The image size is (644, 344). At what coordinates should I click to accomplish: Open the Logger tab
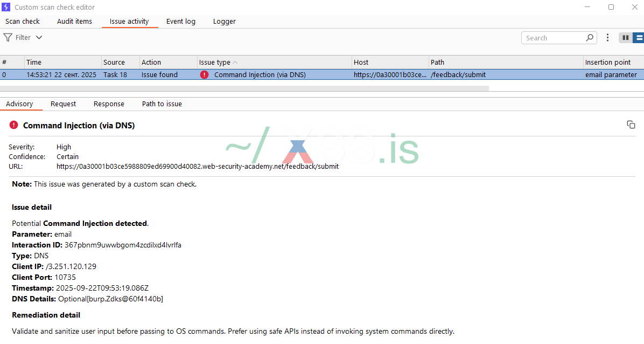click(x=224, y=22)
